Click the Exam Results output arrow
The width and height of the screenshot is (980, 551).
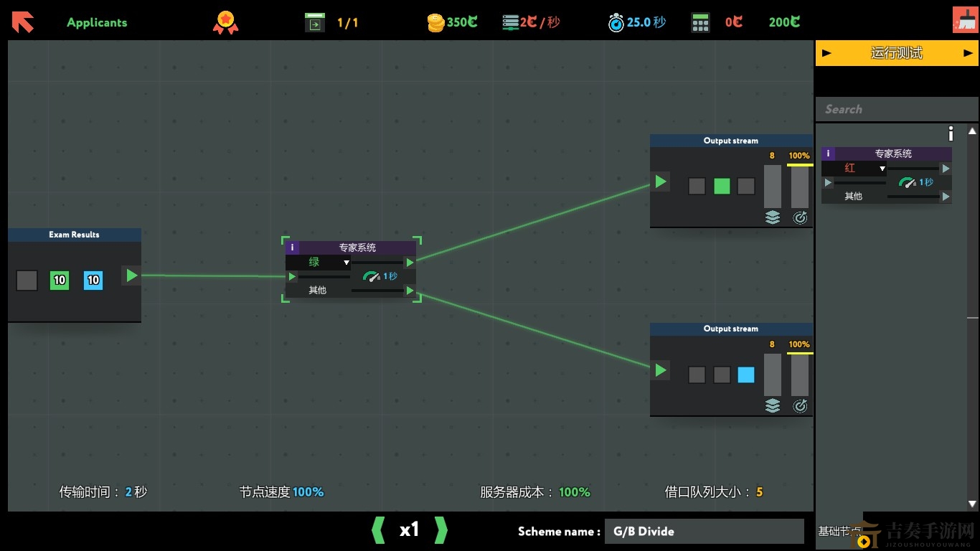(x=131, y=275)
